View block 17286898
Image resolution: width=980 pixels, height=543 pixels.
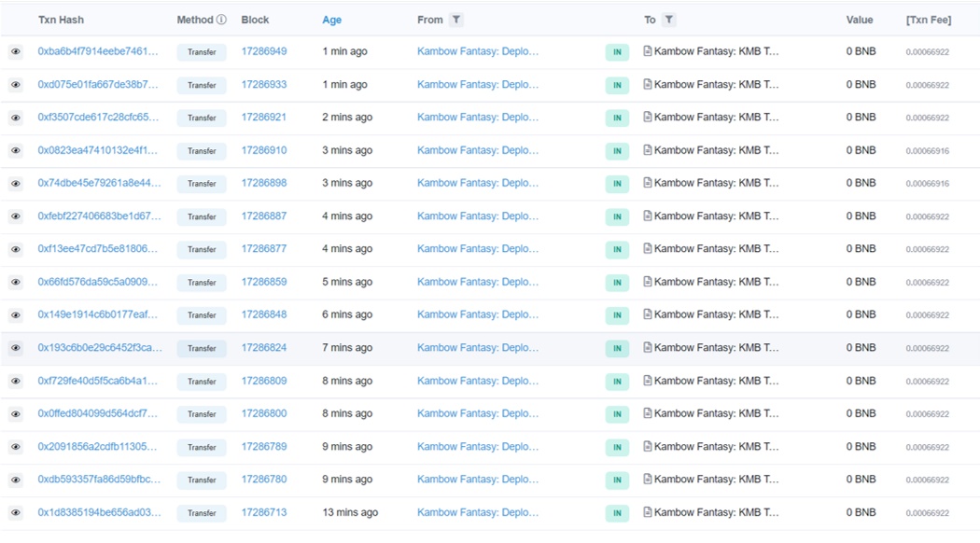pos(264,183)
